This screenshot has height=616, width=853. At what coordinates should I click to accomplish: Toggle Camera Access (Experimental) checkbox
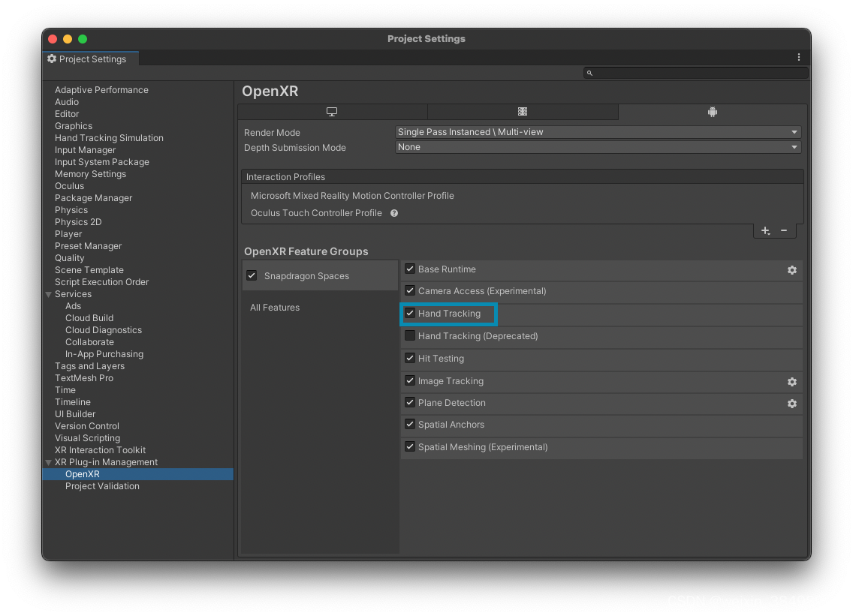coord(410,291)
